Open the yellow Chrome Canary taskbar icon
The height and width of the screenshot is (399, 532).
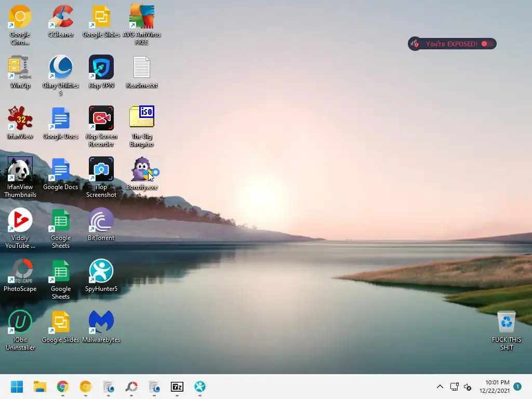[x=86, y=387]
